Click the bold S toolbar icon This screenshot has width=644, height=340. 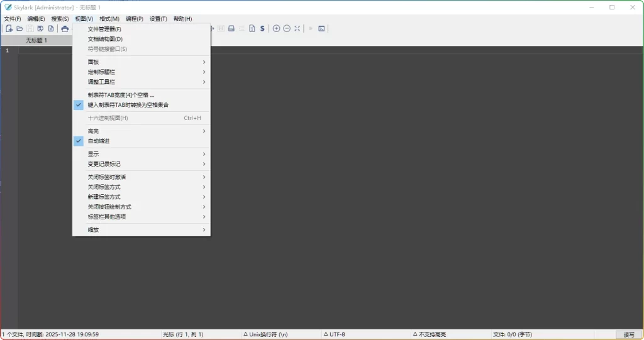coord(262,29)
